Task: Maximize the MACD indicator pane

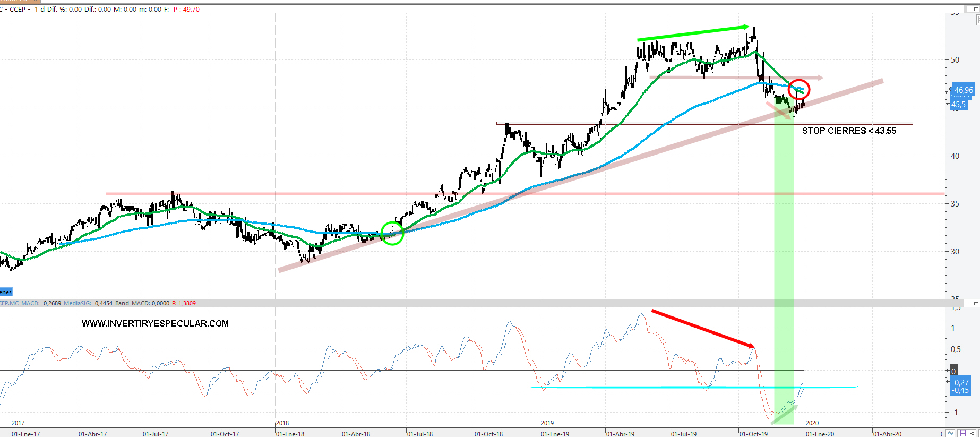Action: pyautogui.click(x=976, y=304)
